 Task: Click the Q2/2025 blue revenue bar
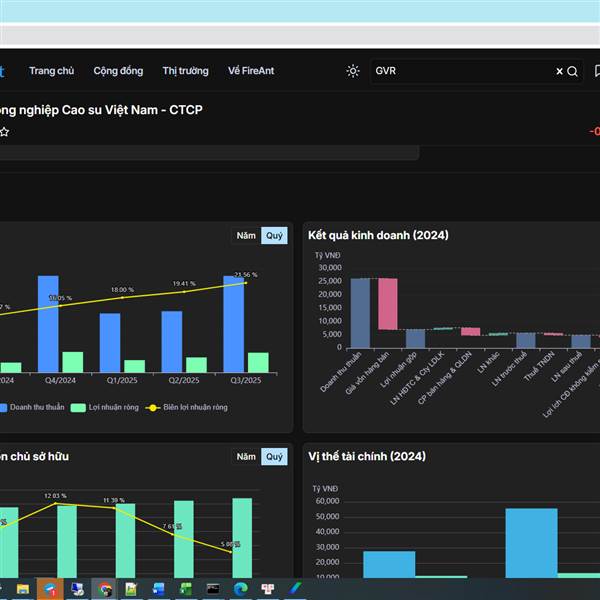(x=172, y=341)
